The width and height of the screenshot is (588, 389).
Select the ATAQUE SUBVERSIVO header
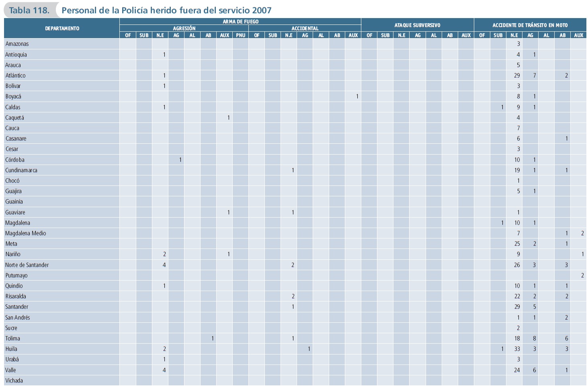(417, 25)
